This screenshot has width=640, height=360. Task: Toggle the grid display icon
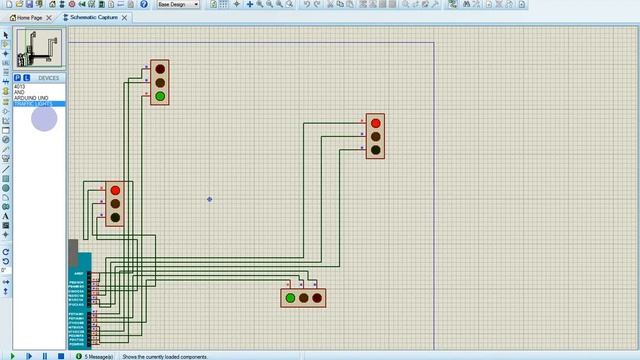click(x=223, y=4)
